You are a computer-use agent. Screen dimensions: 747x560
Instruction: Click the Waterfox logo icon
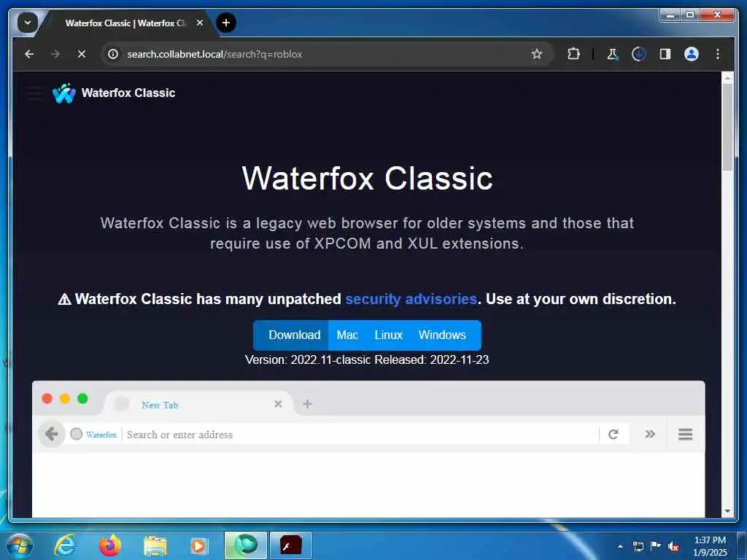click(64, 93)
